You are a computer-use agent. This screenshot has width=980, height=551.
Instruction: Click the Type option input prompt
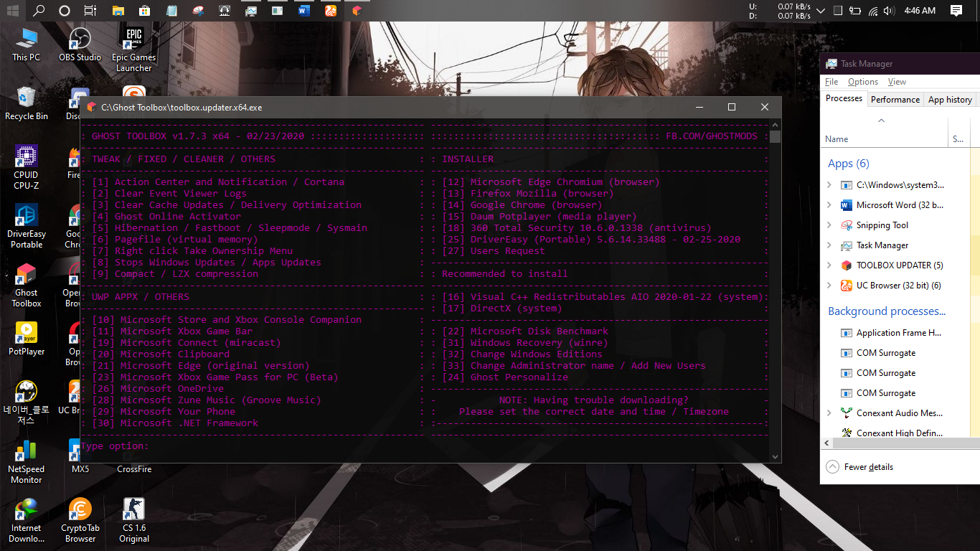(115, 446)
